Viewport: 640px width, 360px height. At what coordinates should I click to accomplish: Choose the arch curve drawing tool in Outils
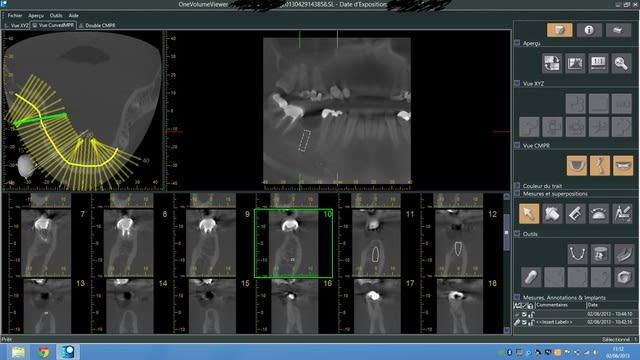(578, 254)
